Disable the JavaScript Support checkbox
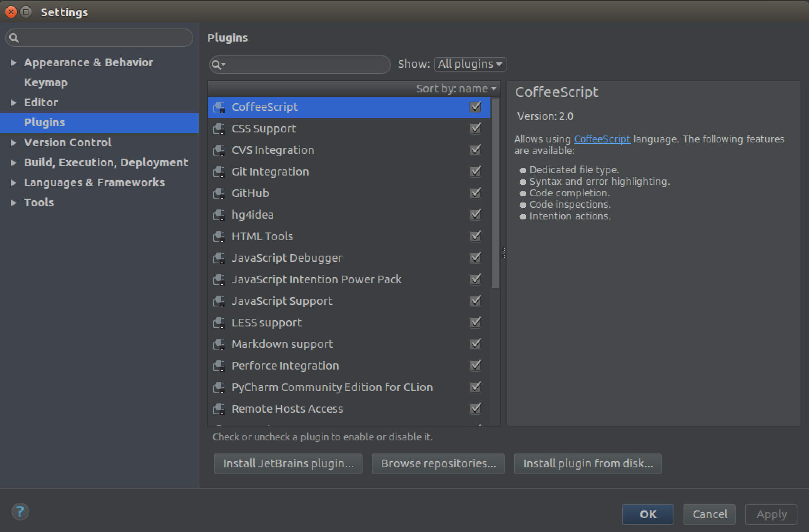Viewport: 809px width, 532px height. 476,301
